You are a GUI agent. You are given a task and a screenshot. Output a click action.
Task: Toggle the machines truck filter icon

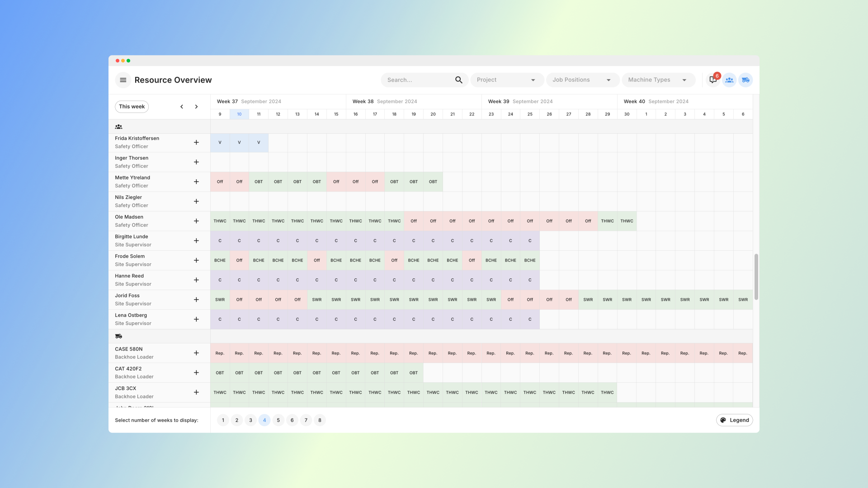pos(745,80)
